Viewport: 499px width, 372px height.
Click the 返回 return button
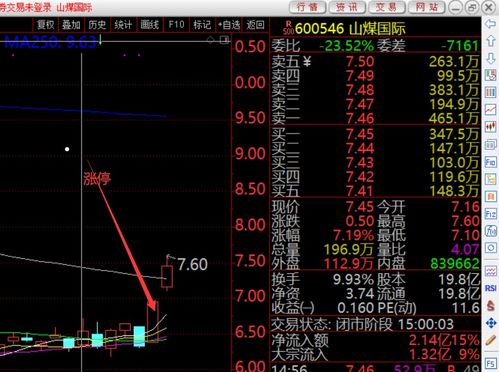[x=256, y=25]
